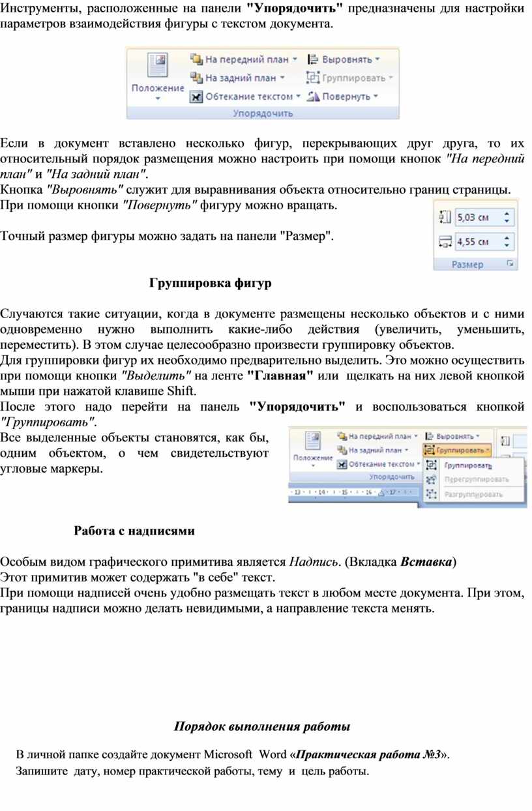Click the highlighted Группировать button icon in the lower ribbon

pyautogui.click(x=430, y=450)
